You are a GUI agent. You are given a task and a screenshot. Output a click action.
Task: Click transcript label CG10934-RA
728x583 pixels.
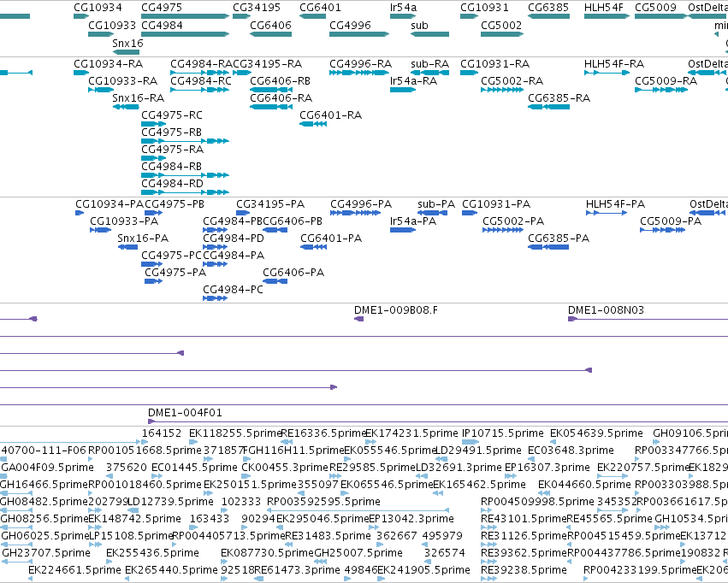[x=108, y=63]
